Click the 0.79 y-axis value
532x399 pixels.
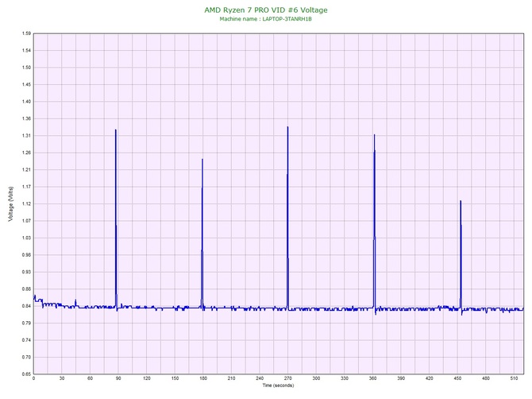coord(26,323)
